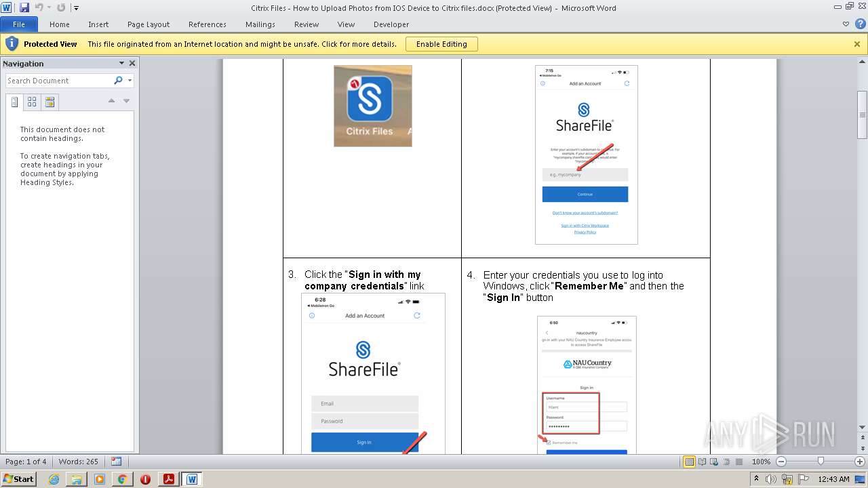Click the Redo icon in title bar
The image size is (868, 488).
click(x=61, y=7)
